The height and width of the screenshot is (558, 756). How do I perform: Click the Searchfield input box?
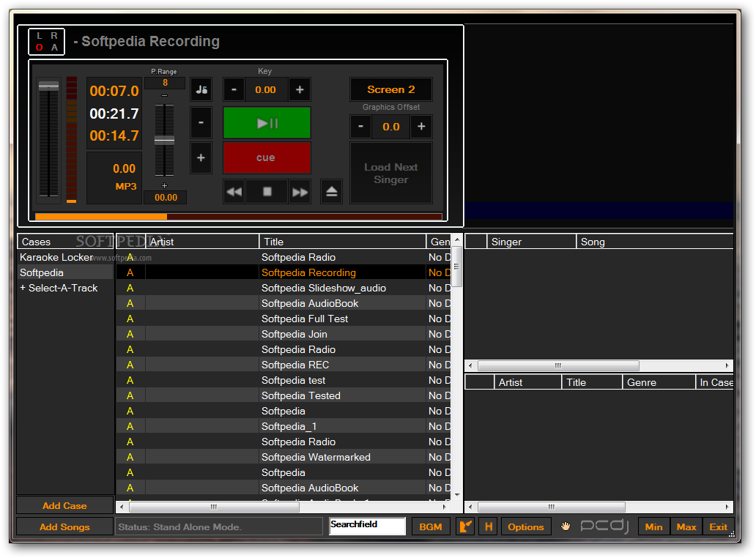[x=368, y=526]
